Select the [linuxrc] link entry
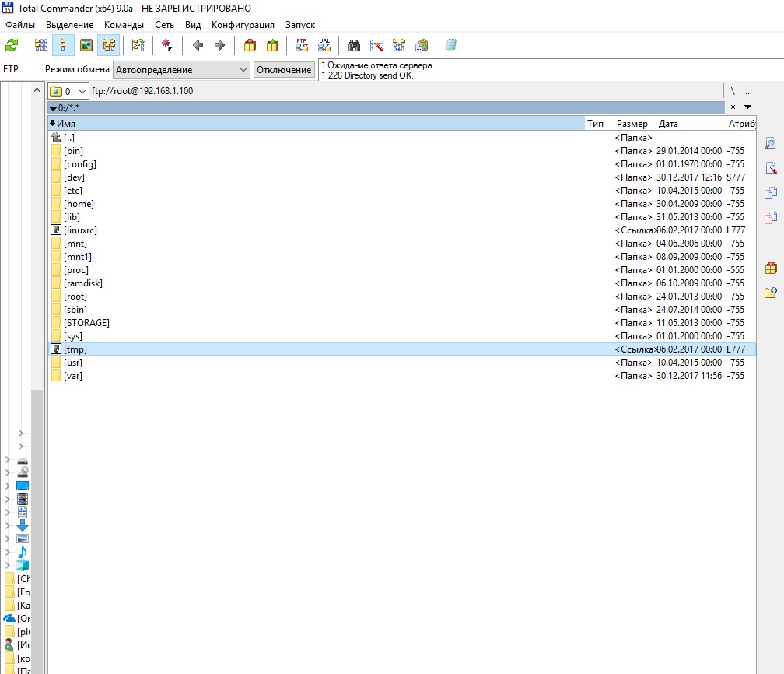 click(402, 230)
